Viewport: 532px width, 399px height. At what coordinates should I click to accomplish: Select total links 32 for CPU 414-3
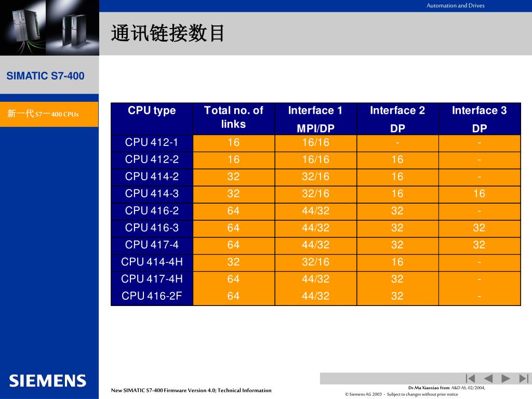(x=234, y=194)
